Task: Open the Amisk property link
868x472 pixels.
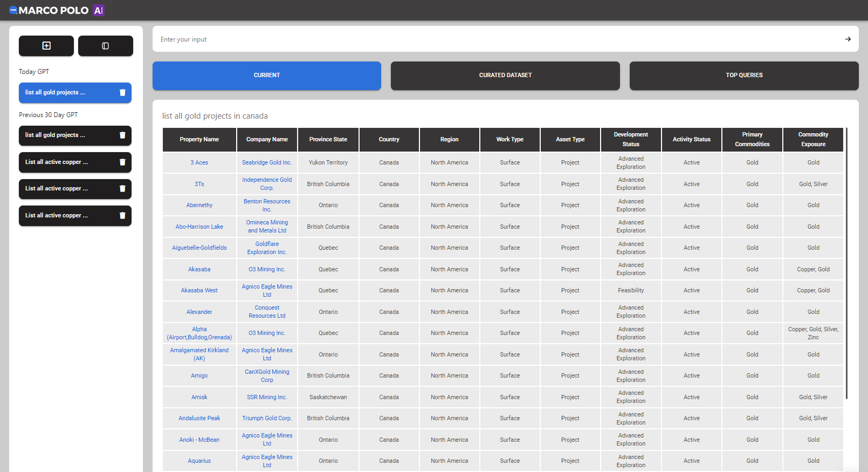Action: [199, 398]
